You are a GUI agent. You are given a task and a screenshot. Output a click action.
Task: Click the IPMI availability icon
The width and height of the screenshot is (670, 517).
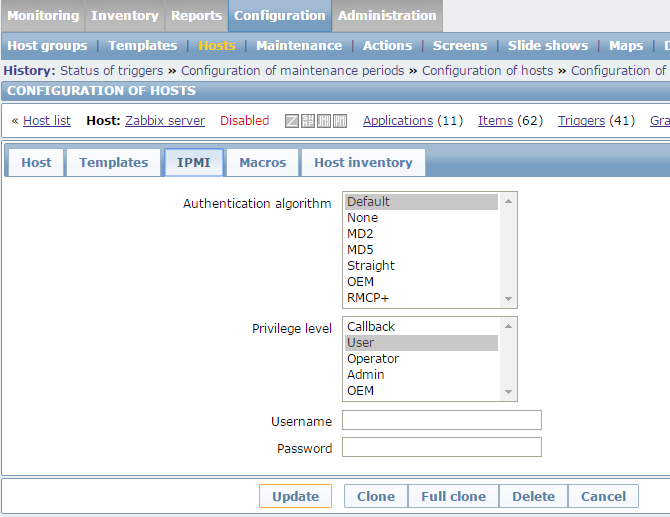340,121
